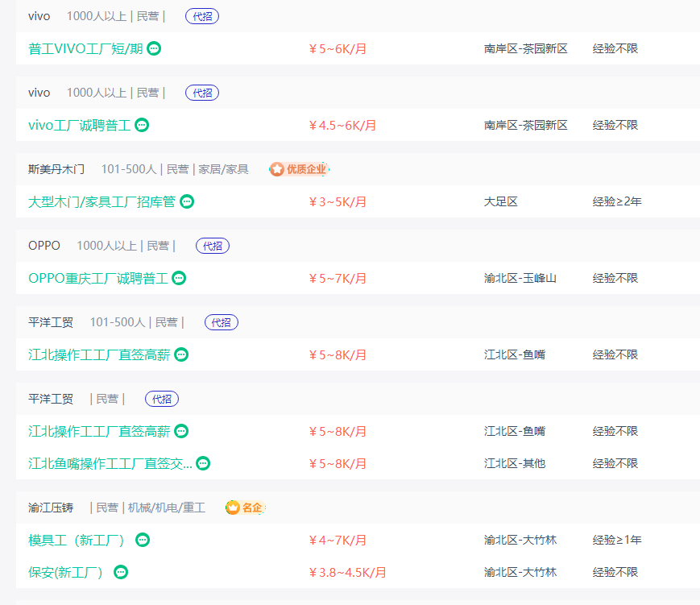The height and width of the screenshot is (605, 700).
Task: Open chat for 江北鱼嘴操作工工厂直签交 listing
Action: pos(203,463)
